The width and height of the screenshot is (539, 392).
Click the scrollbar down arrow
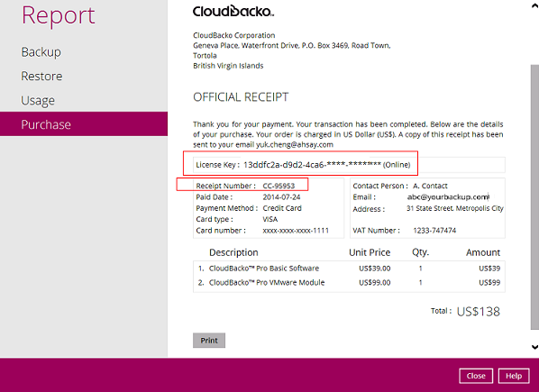534,347
